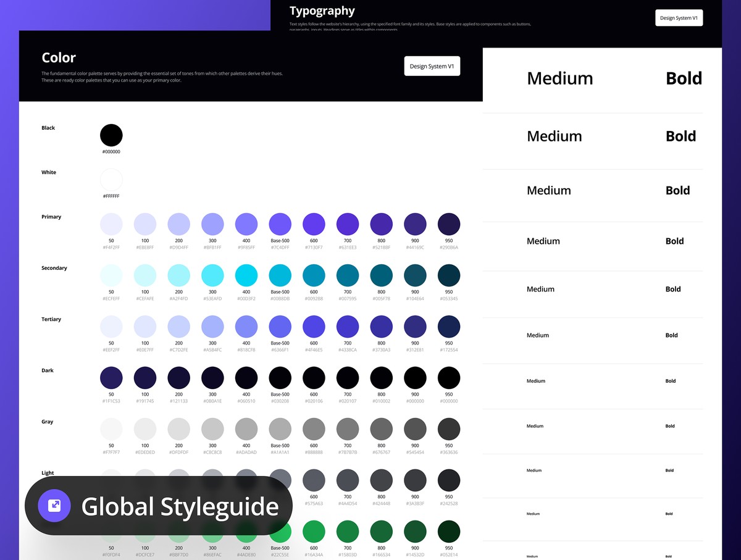Click the Typography section heading
Image resolution: width=741 pixels, height=560 pixels.
pyautogui.click(x=322, y=10)
